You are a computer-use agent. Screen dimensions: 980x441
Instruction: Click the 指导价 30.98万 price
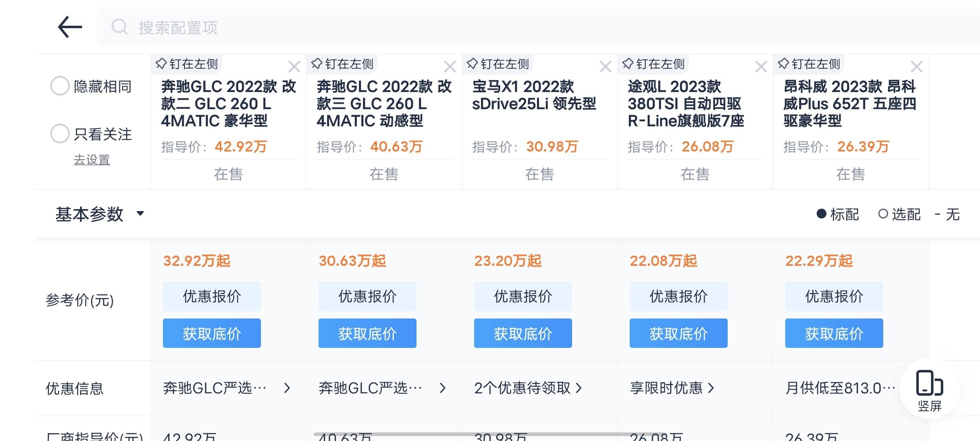[x=552, y=147]
